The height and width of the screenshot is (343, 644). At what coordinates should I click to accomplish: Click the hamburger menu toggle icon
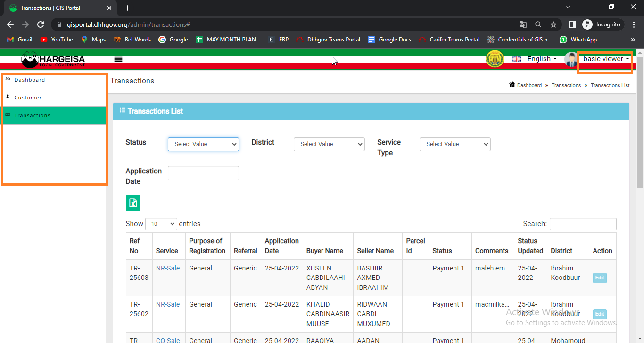pyautogui.click(x=118, y=59)
